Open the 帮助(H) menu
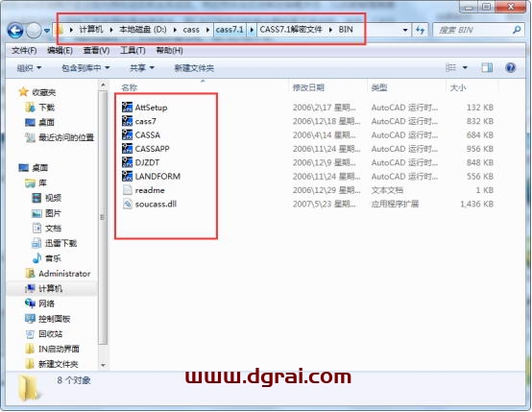This screenshot has height=412, width=532. 169,51
